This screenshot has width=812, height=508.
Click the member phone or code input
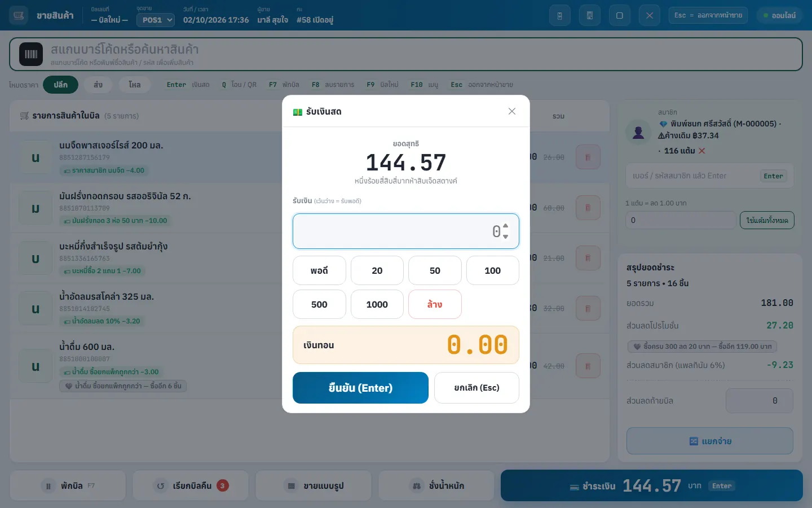click(x=709, y=176)
